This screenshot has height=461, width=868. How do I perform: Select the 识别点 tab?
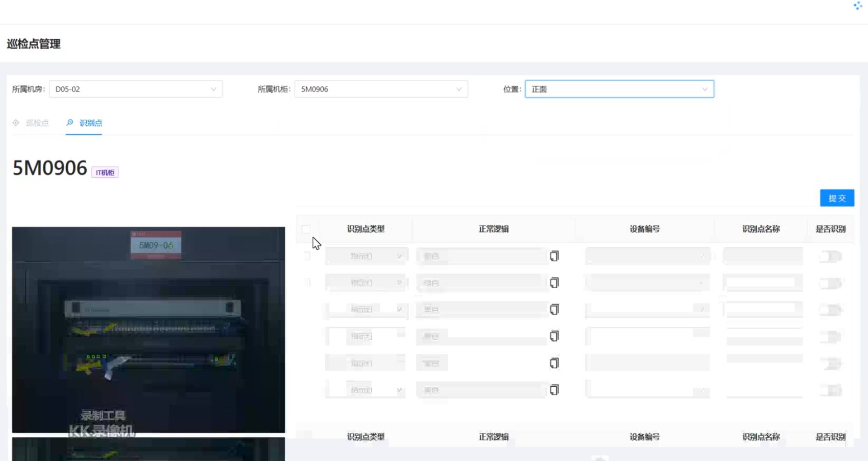(x=90, y=123)
